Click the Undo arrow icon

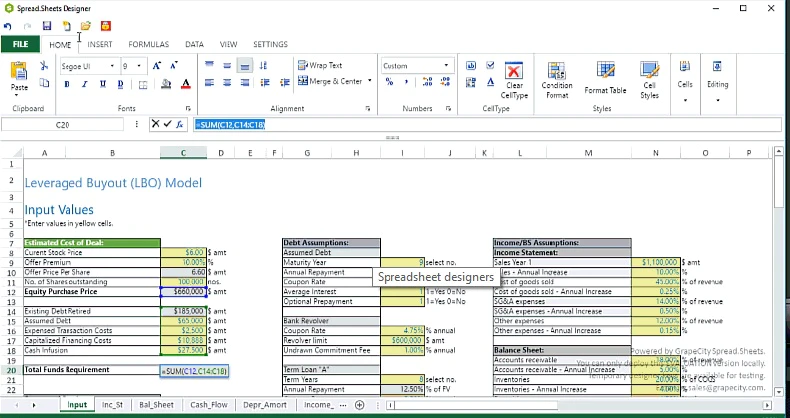point(7,26)
